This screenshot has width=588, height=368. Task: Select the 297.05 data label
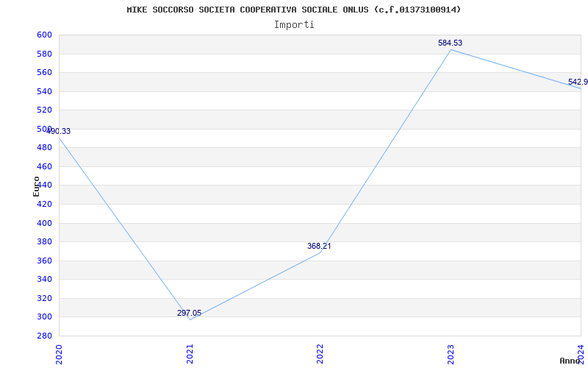pos(189,313)
